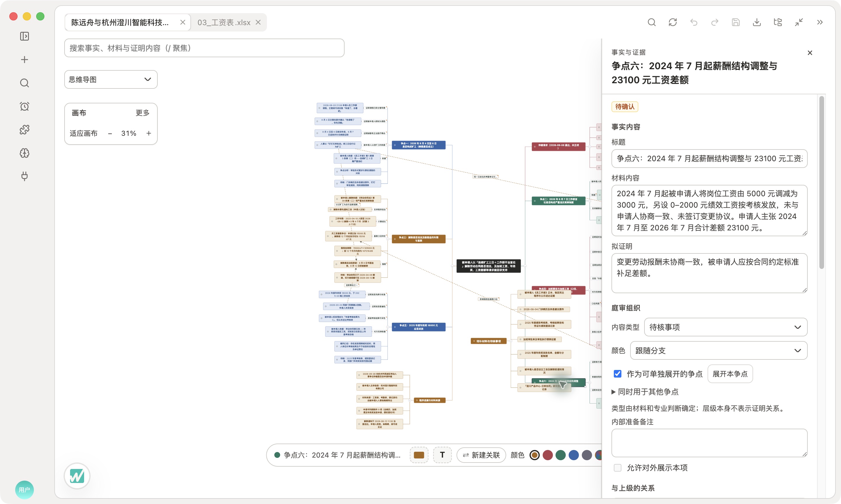Click the 材料内容 text area
Viewport: 841px width, 504px height.
point(709,211)
